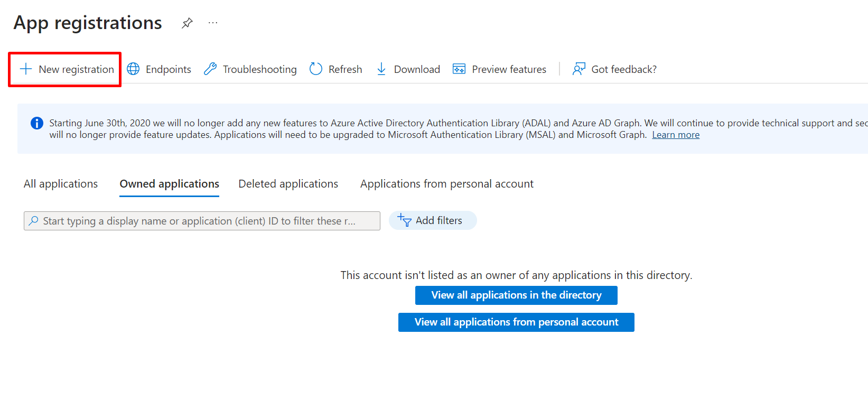868x400 pixels.
Task: Click the Download arrow icon
Action: tap(381, 69)
